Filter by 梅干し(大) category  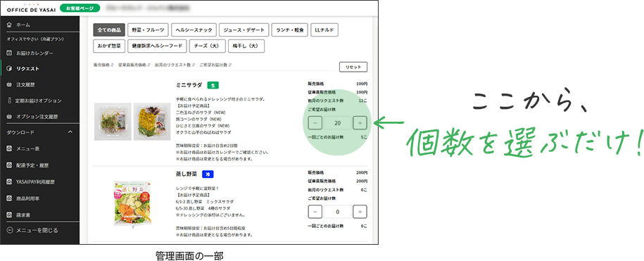pyautogui.click(x=246, y=46)
